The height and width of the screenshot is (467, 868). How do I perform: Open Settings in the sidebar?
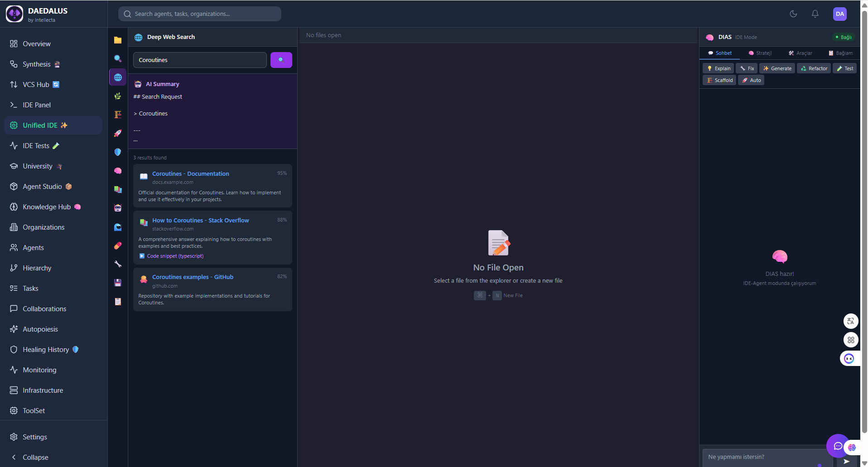pyautogui.click(x=53, y=437)
